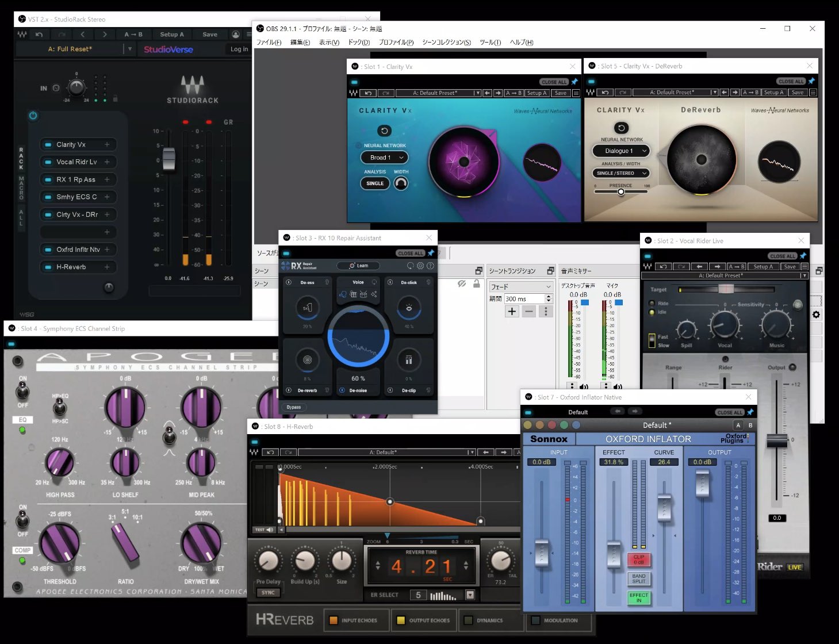The width and height of the screenshot is (839, 644).
Task: Mute the desktop audio speaker icon in OBS mixer
Action: coord(584,385)
